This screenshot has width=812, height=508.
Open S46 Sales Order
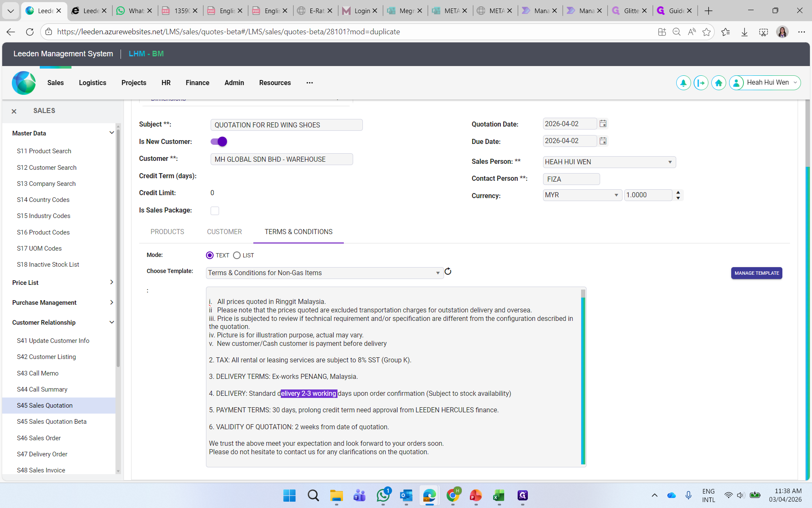(39, 438)
